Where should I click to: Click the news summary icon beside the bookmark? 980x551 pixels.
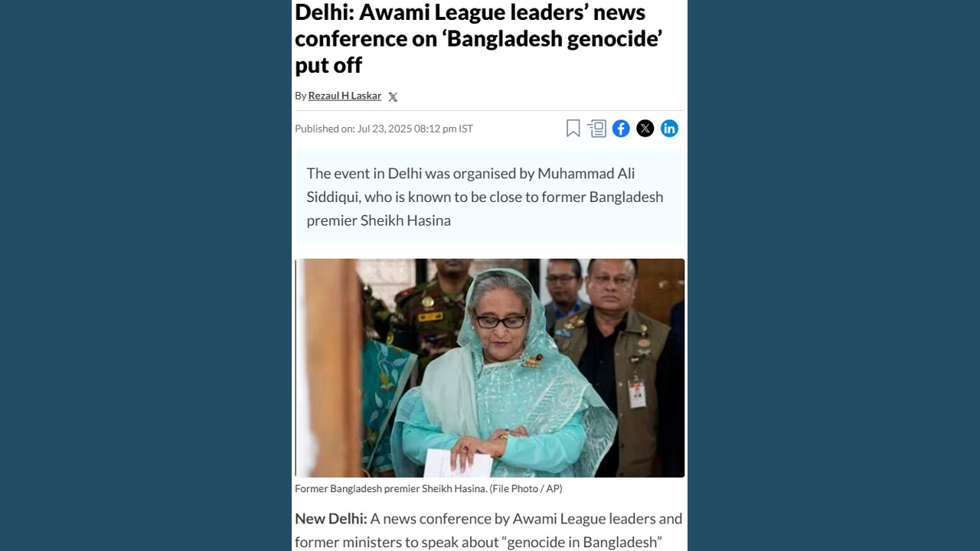[x=597, y=129]
